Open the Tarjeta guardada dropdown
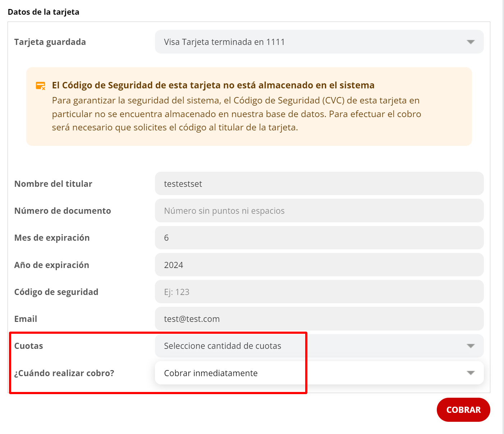This screenshot has width=504, height=434. 319,42
